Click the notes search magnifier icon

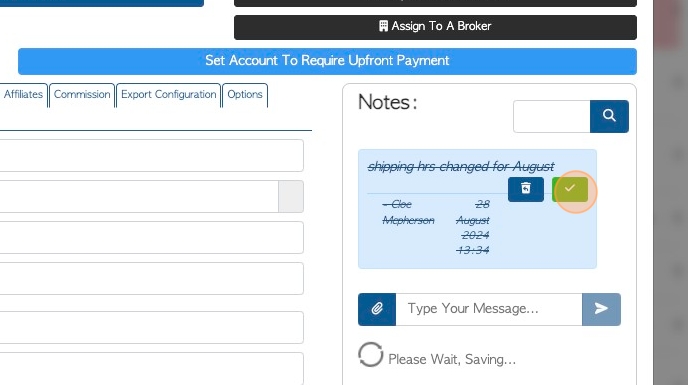(609, 116)
